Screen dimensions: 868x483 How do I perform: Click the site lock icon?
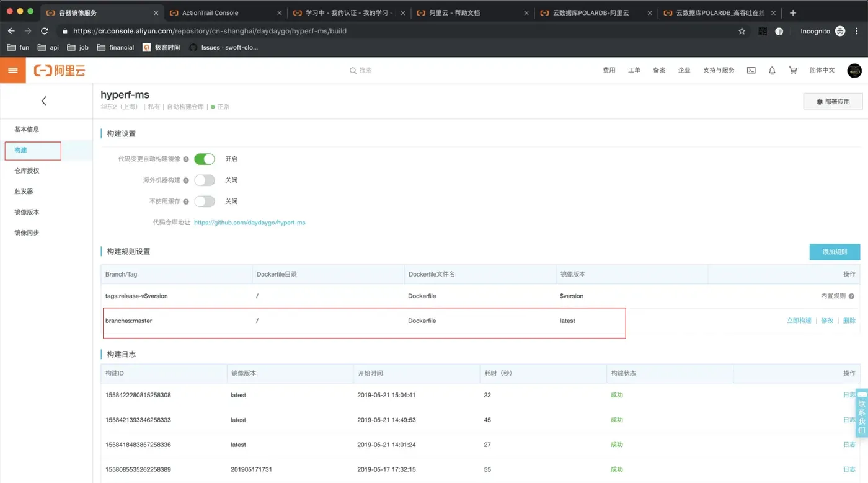pos(64,31)
